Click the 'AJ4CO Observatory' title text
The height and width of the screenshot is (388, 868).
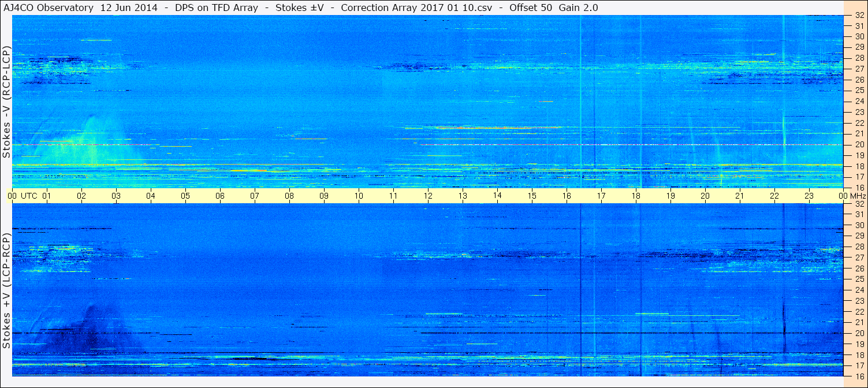tap(48, 8)
